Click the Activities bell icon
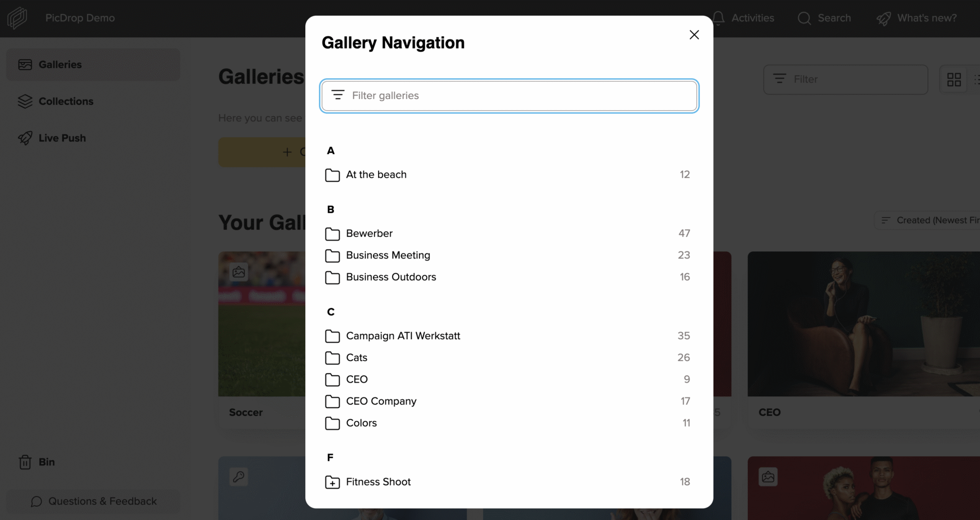 pos(719,18)
